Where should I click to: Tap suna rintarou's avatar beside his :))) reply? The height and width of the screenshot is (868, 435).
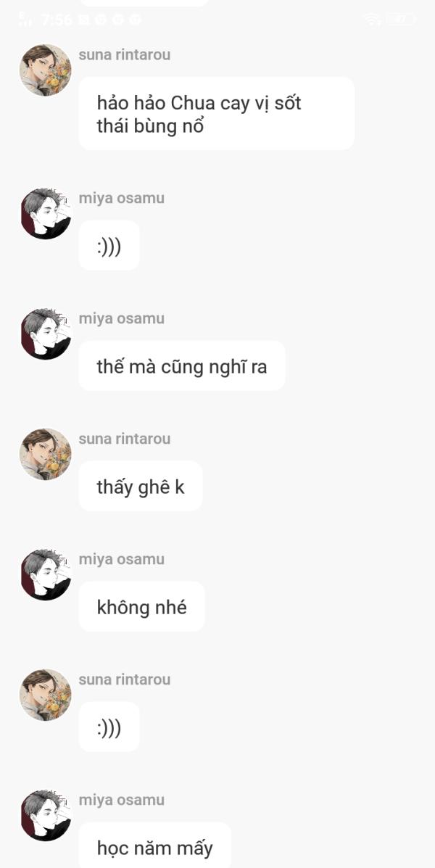tap(46, 695)
